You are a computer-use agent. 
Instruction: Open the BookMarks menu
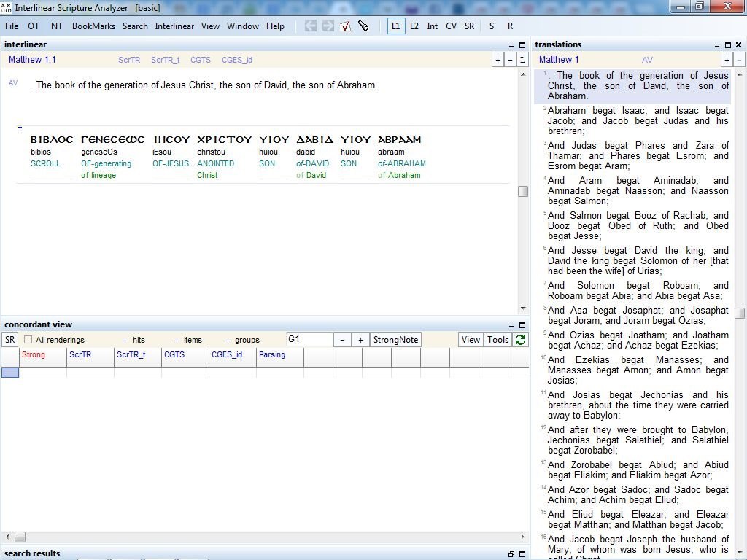[93, 26]
